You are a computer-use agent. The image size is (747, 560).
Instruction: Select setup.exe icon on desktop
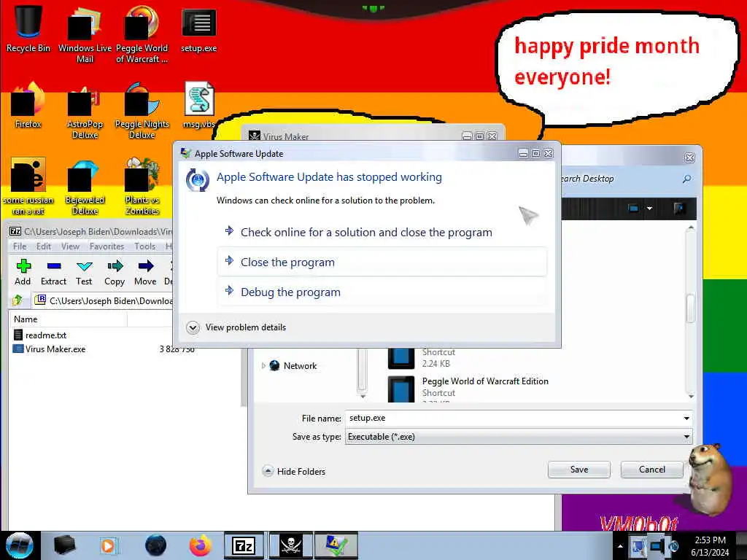(198, 28)
